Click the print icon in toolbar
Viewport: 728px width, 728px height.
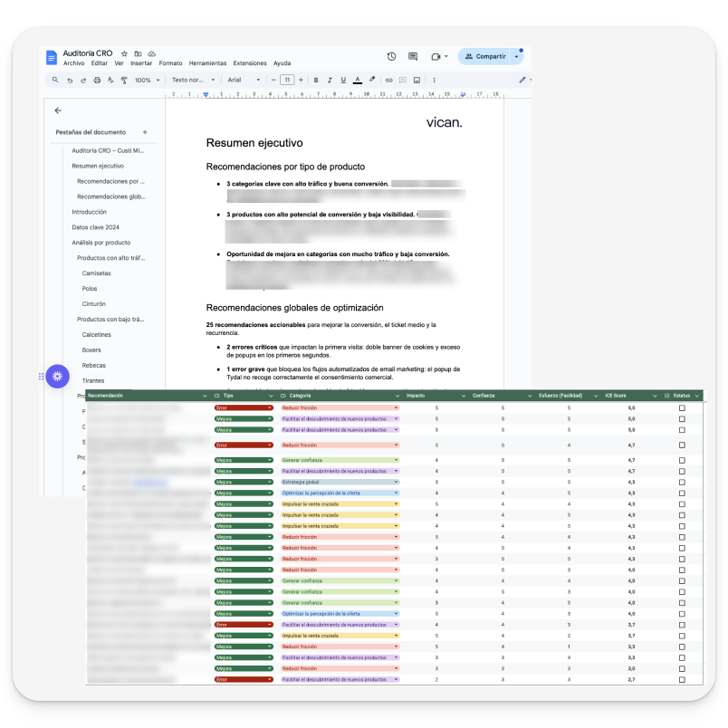(97, 80)
